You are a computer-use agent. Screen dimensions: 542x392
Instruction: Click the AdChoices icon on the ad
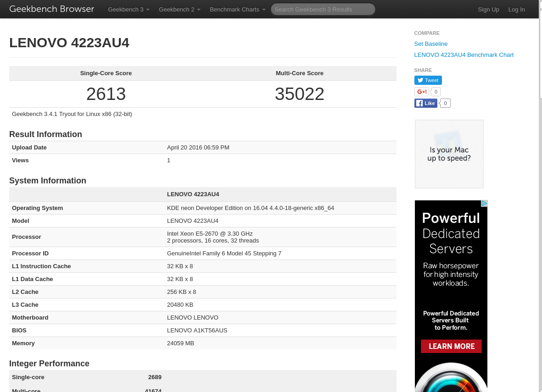[x=484, y=204]
